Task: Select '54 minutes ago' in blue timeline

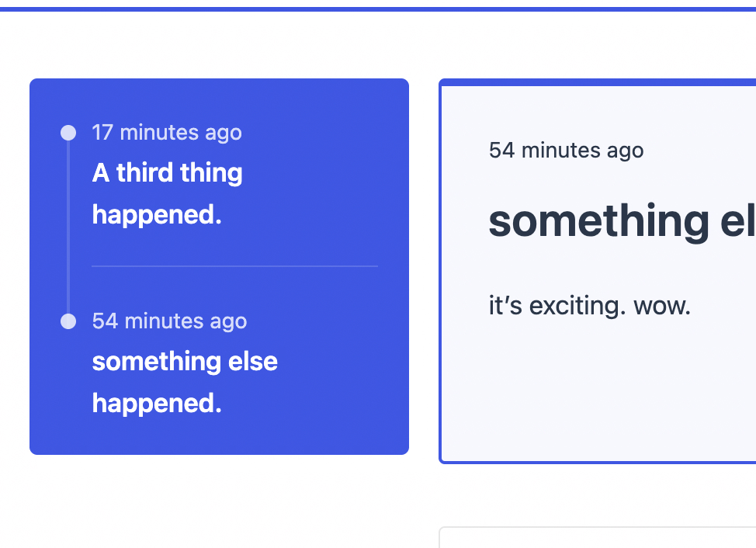Action: [x=169, y=321]
